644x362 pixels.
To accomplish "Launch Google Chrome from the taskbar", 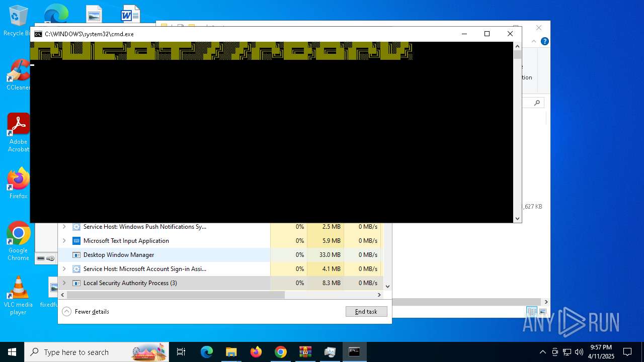I will coord(280,352).
